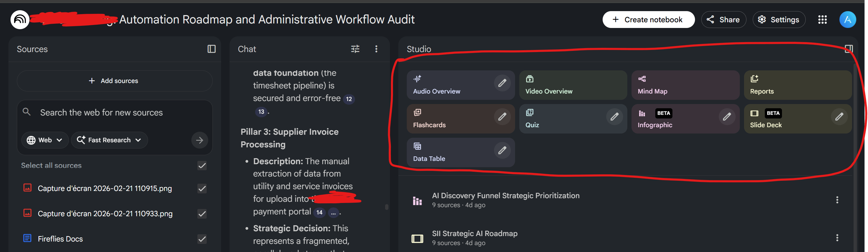The width and height of the screenshot is (868, 252).
Task: Open options for SII Strategic AI Roadmap
Action: click(837, 238)
